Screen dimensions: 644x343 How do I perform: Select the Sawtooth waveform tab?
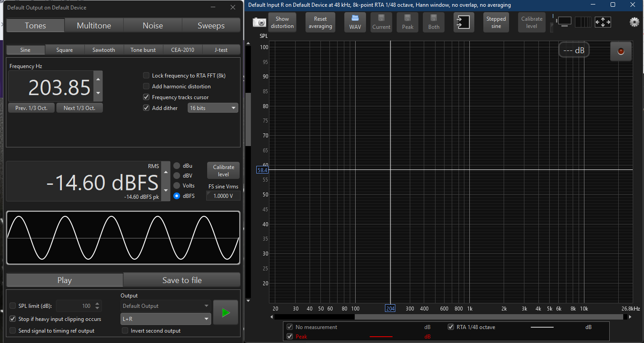click(x=104, y=50)
